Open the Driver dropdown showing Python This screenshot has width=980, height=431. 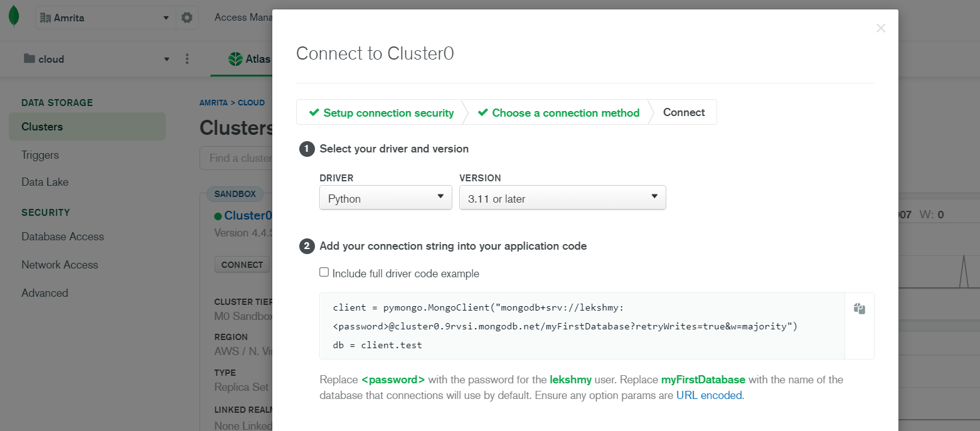click(x=386, y=198)
